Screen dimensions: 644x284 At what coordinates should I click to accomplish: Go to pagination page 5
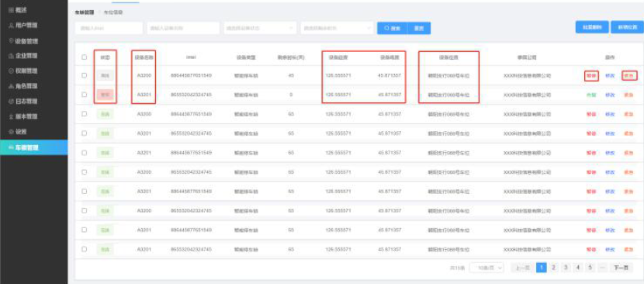point(590,268)
